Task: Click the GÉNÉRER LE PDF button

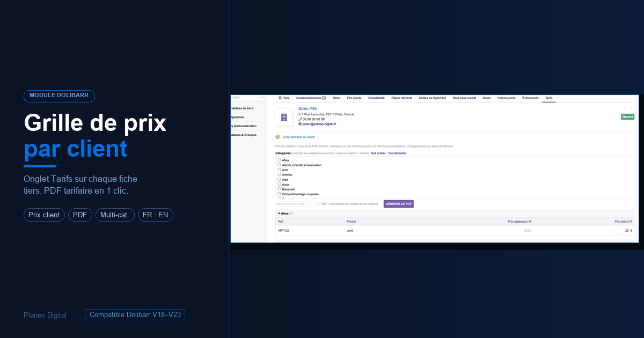Action: tap(399, 204)
